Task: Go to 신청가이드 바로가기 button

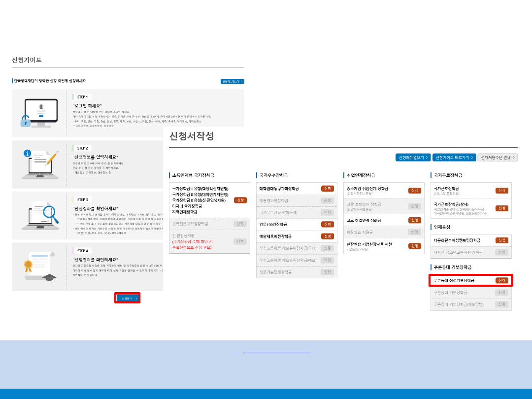Action: [x=454, y=158]
